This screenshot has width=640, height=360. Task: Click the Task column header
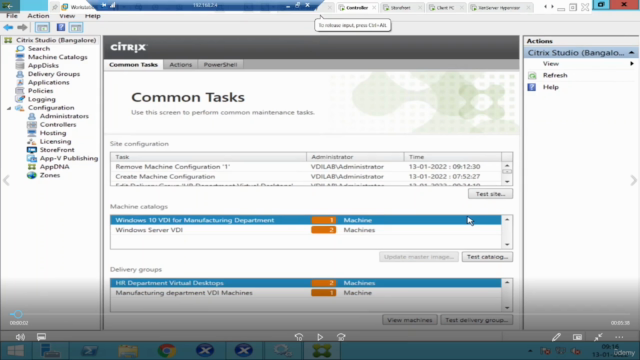pyautogui.click(x=208, y=157)
